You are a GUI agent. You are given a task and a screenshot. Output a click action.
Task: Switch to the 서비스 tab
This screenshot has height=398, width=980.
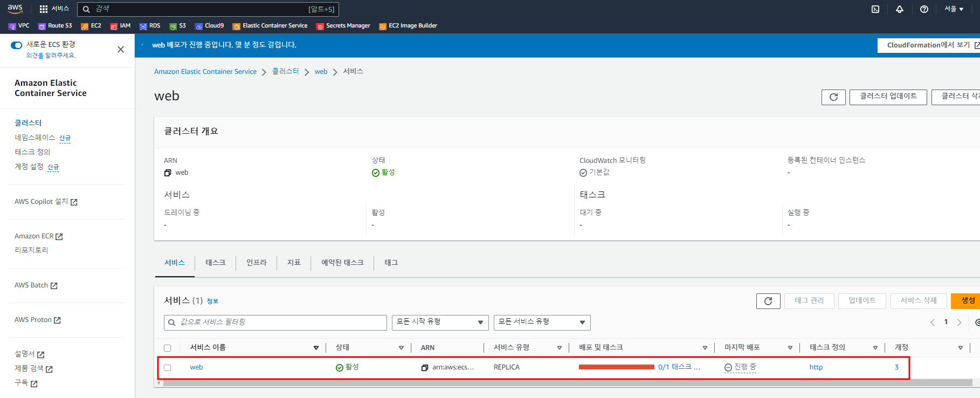175,263
